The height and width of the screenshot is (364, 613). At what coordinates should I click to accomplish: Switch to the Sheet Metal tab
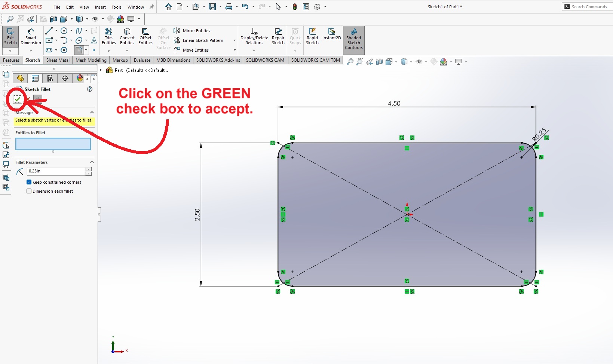point(58,60)
